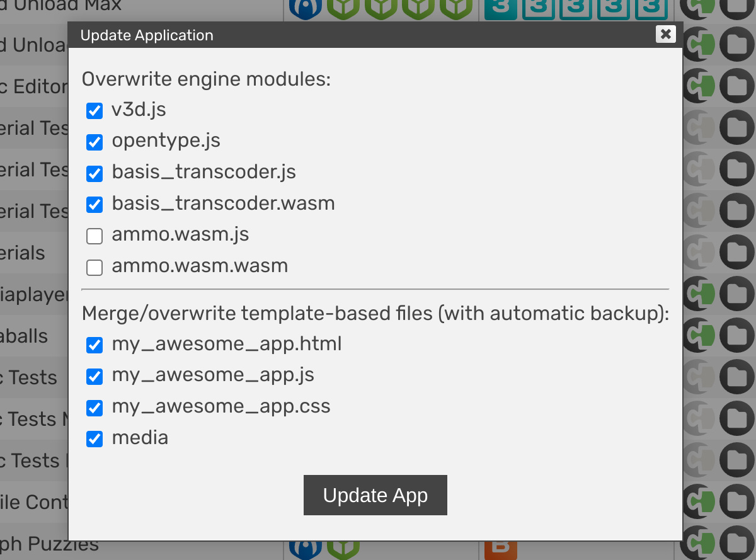
Task: Click the folder icon in the Graph Puzzles row
Action: (x=736, y=544)
